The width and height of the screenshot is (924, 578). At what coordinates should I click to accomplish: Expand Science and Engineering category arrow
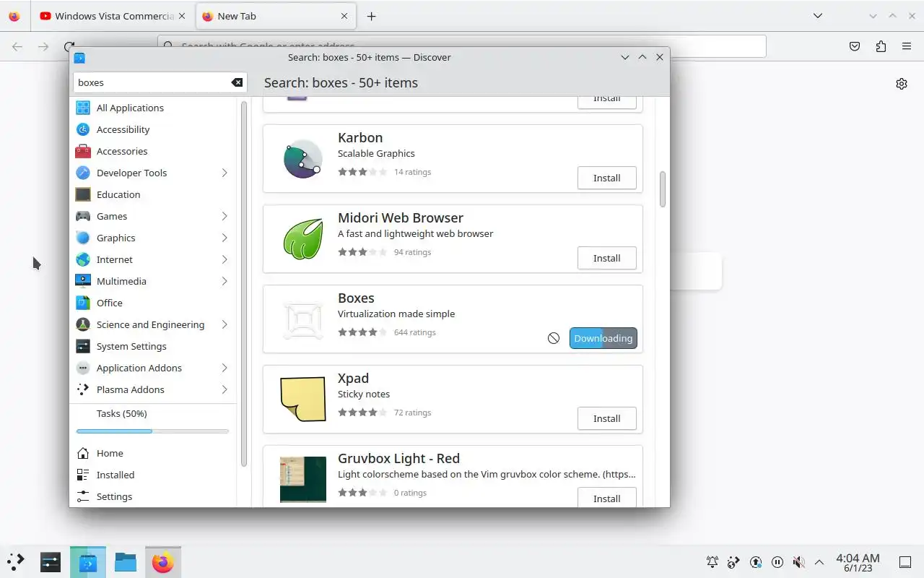(225, 324)
